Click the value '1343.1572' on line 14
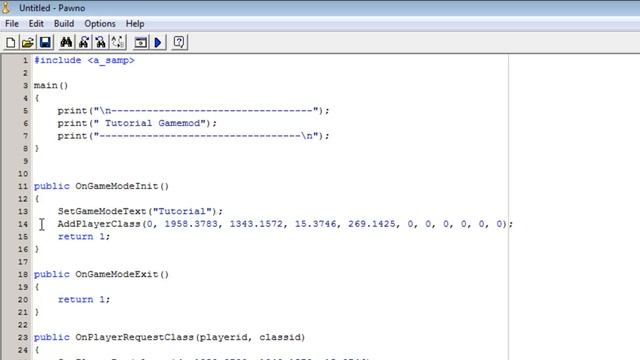The image size is (640, 360). (256, 224)
